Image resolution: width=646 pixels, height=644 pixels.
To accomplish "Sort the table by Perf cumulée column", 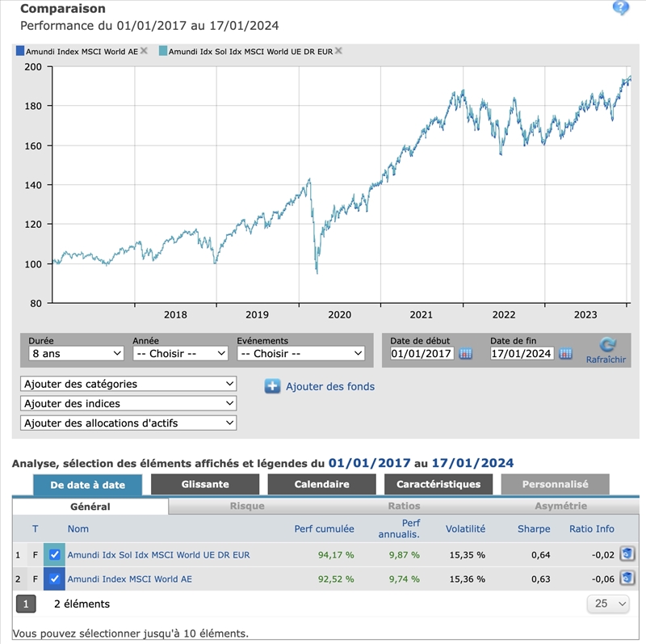I will pos(324,529).
